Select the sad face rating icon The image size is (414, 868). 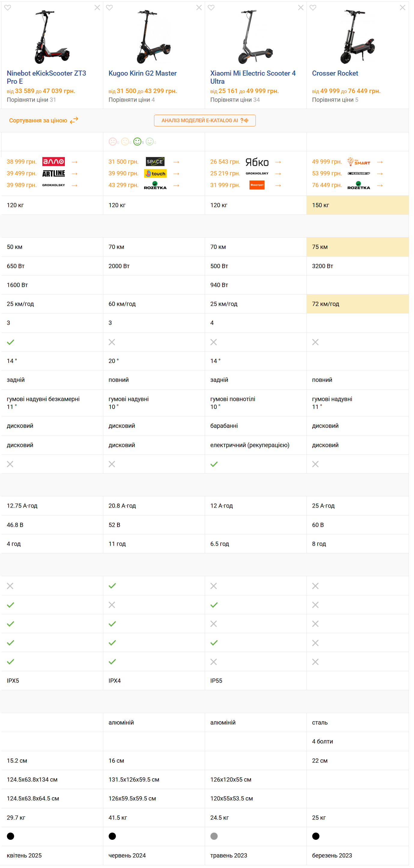point(113,142)
